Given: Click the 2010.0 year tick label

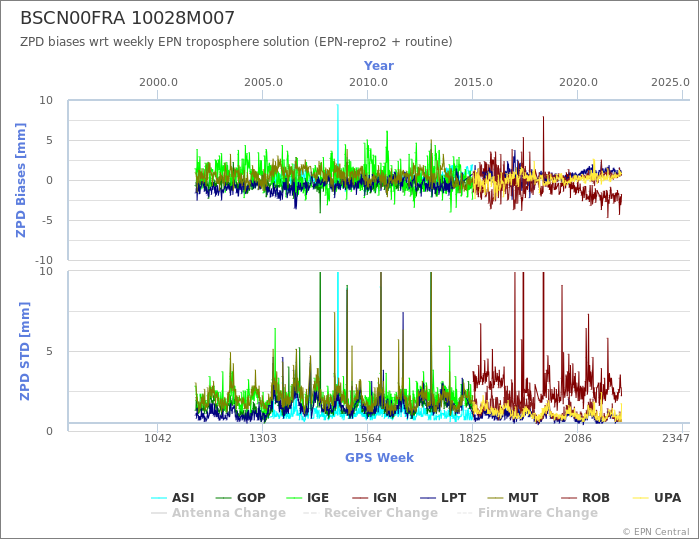Looking at the screenshot, I should click(368, 83).
